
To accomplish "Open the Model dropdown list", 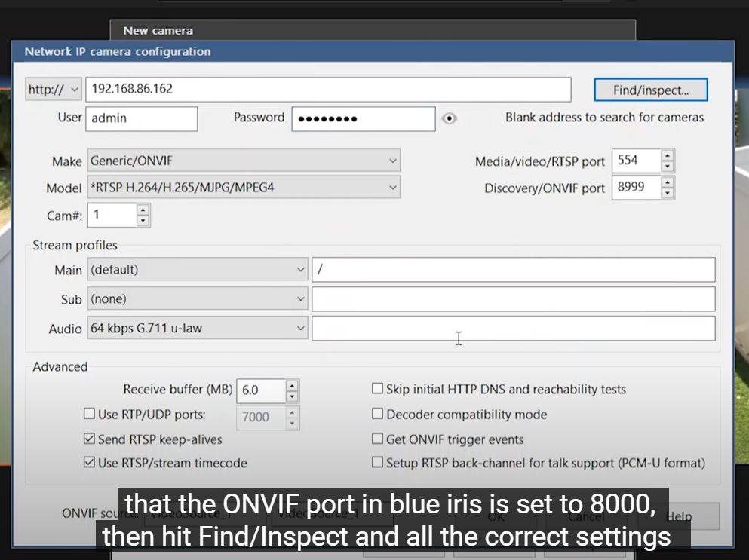I will pyautogui.click(x=244, y=188).
